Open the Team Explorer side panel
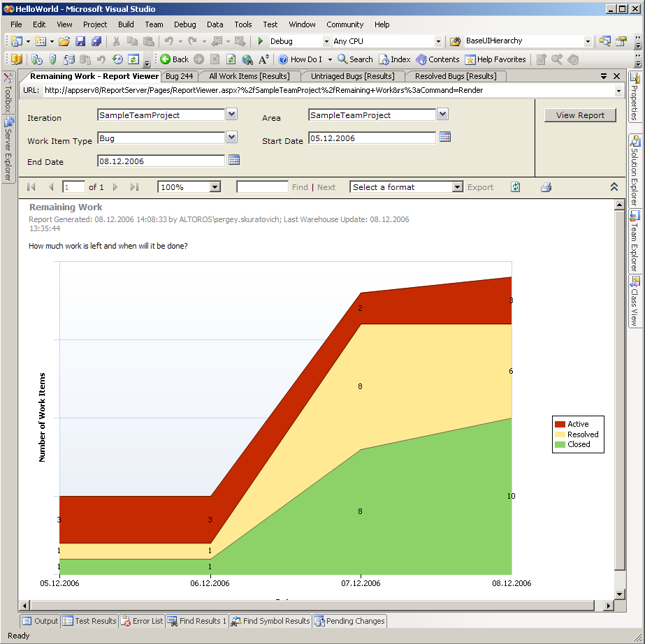 click(x=635, y=241)
